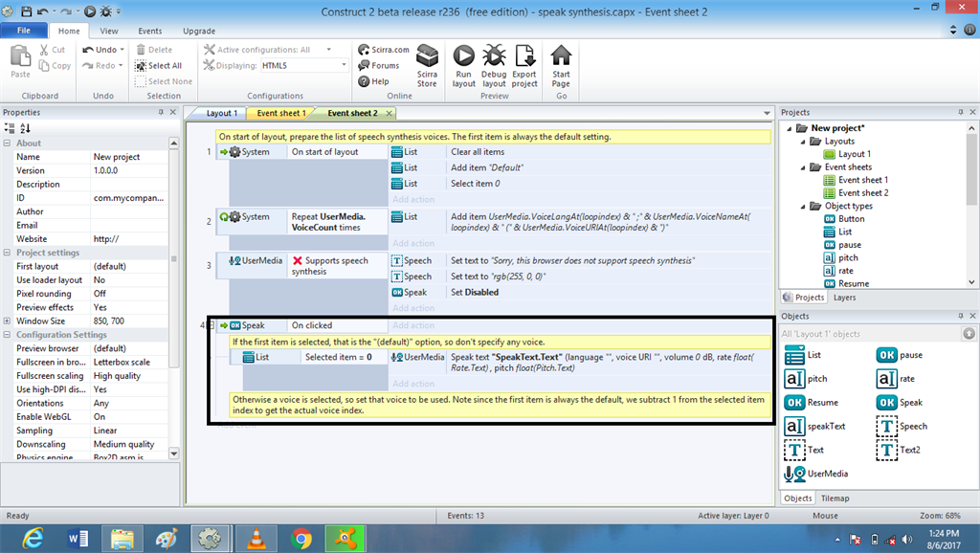Expand the Window Size property

pos(7,321)
